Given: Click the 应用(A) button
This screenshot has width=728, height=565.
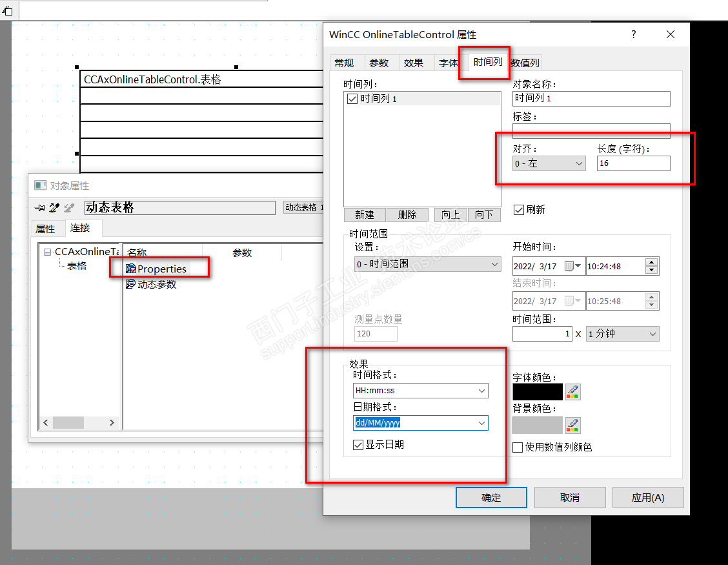Looking at the screenshot, I should coord(648,498).
